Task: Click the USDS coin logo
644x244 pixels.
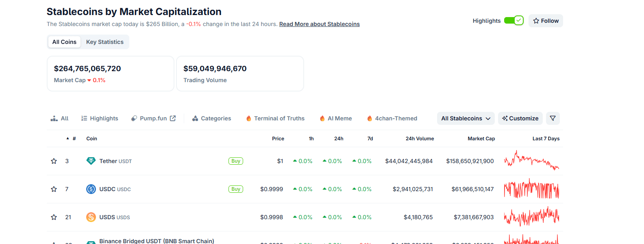Action: pos(91,217)
